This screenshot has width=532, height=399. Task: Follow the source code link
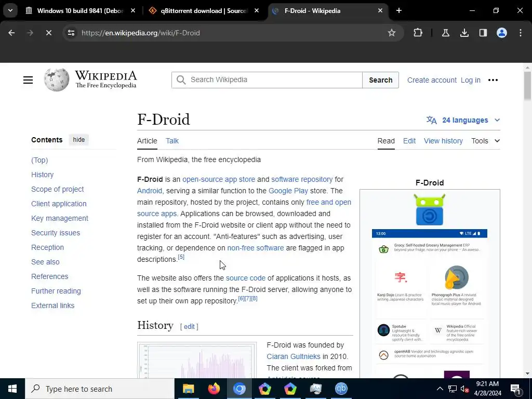click(x=246, y=278)
